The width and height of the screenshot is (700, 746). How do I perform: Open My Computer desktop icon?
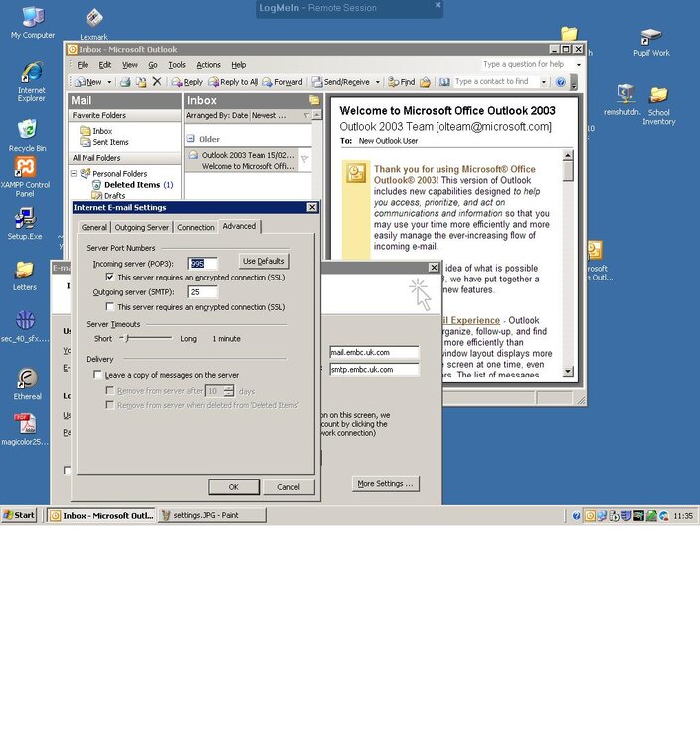[33, 23]
